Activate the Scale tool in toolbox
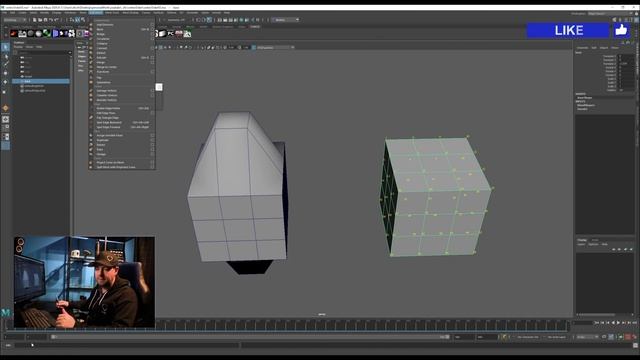 5,91
